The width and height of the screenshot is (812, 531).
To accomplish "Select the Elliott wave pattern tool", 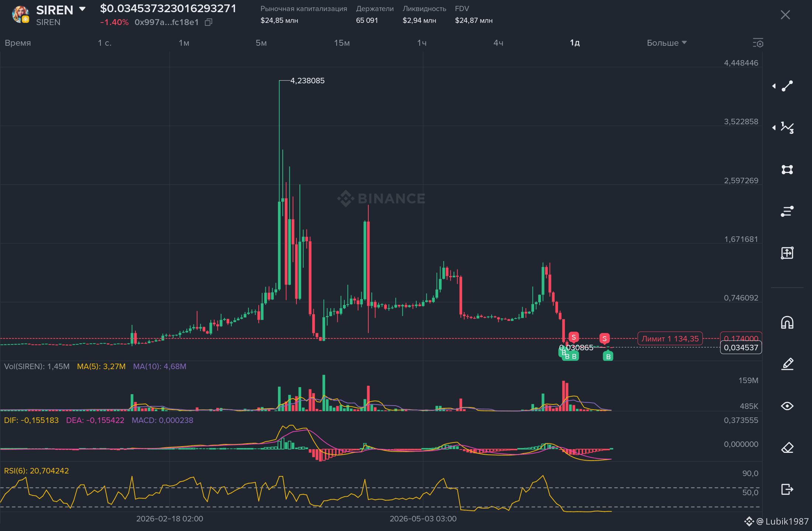I will pos(787,128).
